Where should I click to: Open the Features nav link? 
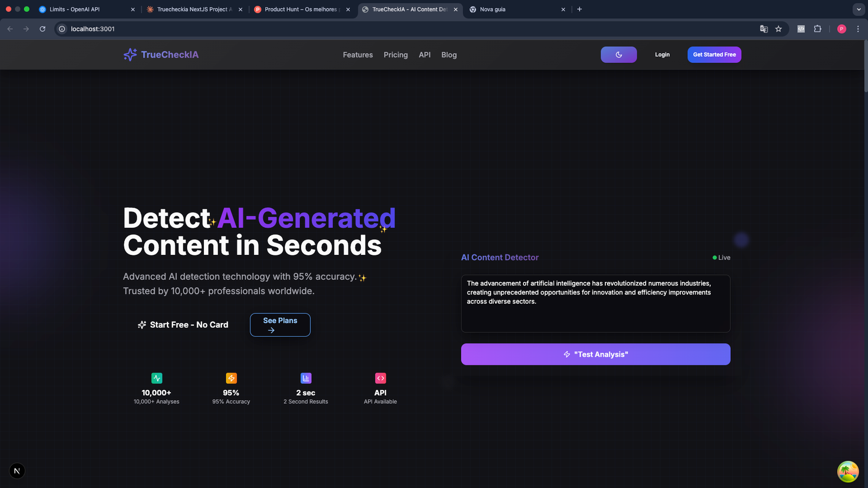358,55
